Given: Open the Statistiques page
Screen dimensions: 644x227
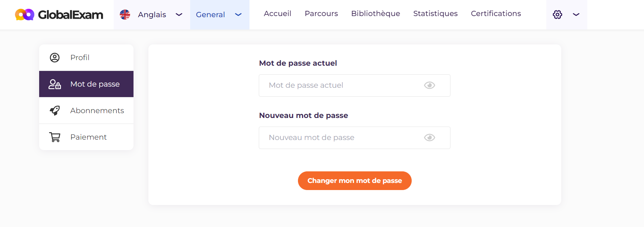Looking at the screenshot, I should pyautogui.click(x=436, y=13).
